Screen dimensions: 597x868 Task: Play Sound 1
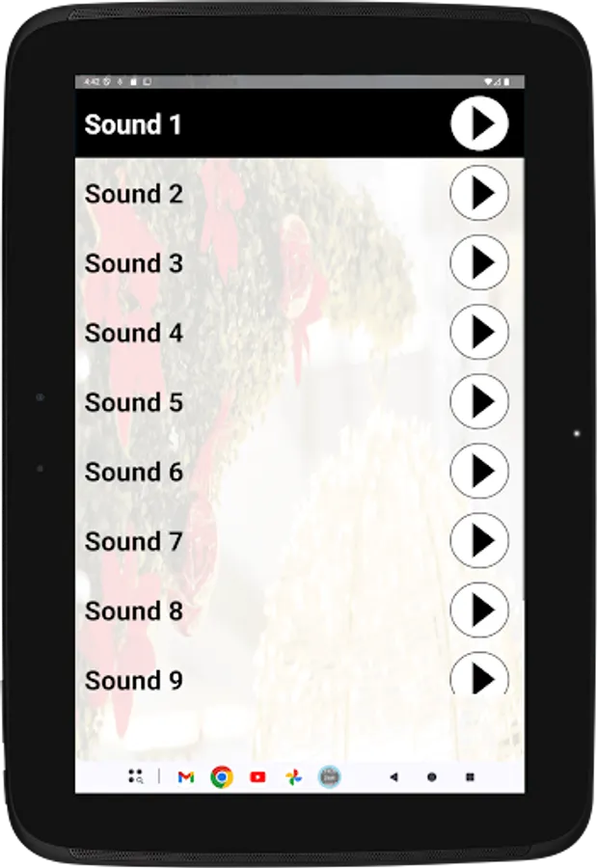pyautogui.click(x=479, y=122)
